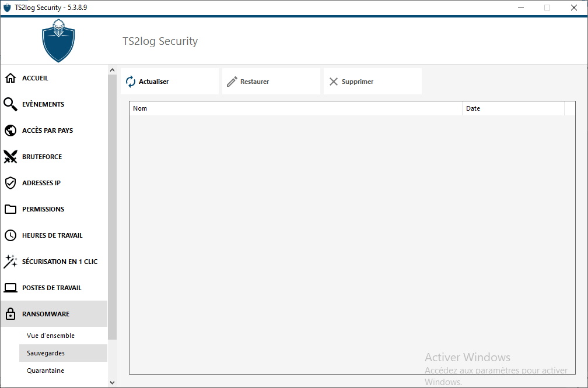Open ADRESSES IP section
The width and height of the screenshot is (588, 388).
click(54, 183)
